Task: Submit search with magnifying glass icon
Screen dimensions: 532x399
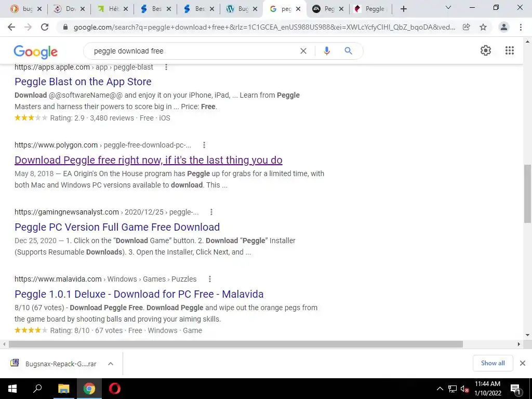Action: [348, 51]
